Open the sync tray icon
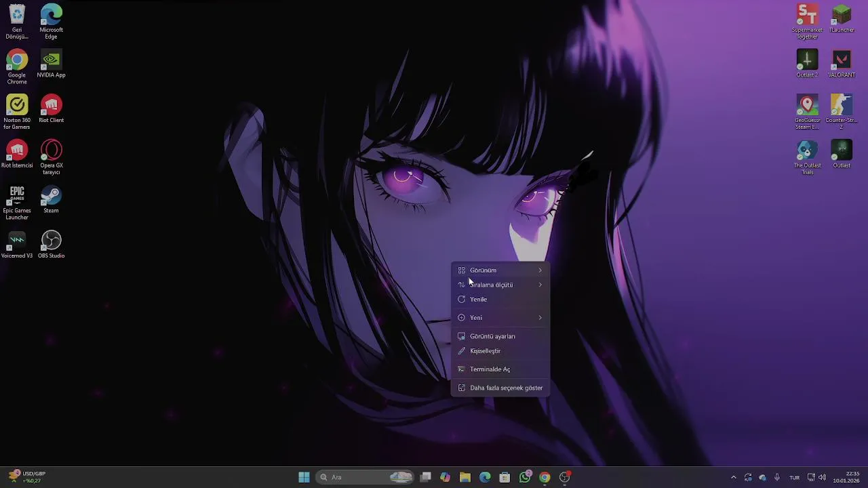868x488 pixels. 748,477
